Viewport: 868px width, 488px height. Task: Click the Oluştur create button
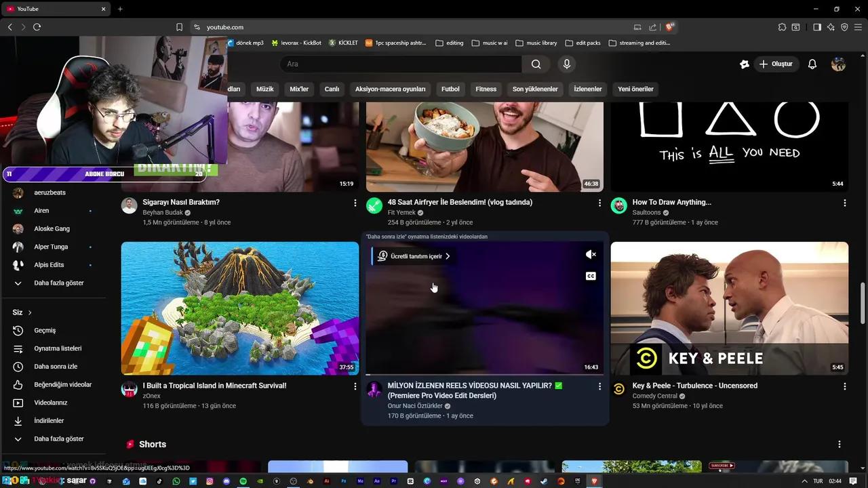tap(776, 64)
